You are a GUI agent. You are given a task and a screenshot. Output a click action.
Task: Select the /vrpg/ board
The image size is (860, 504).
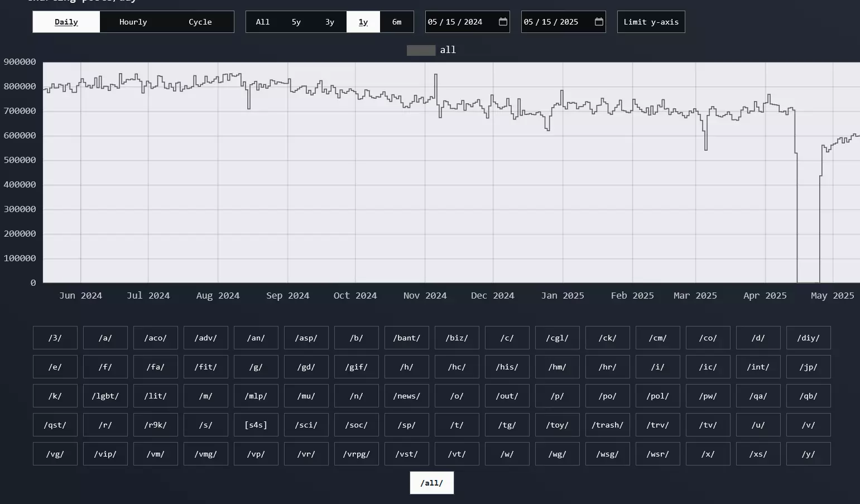[x=357, y=454]
